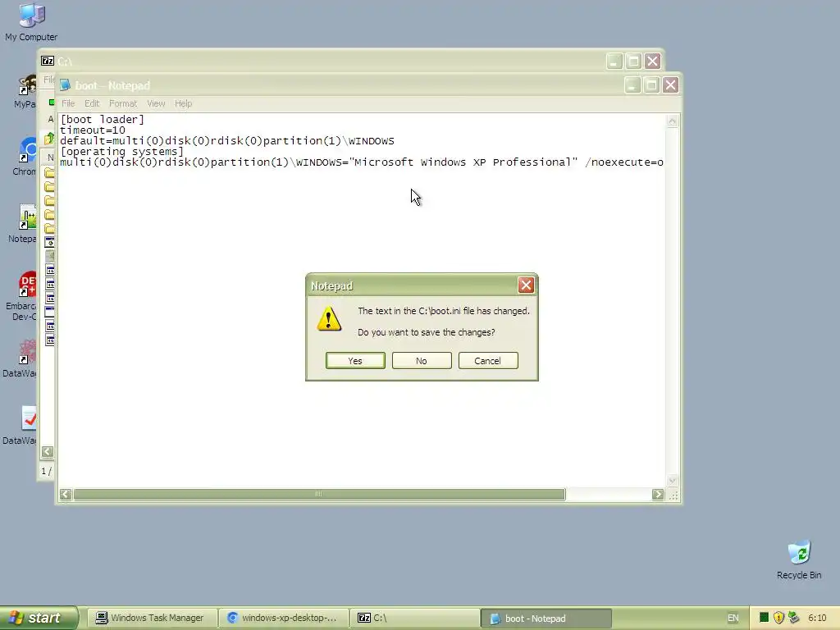
Task: Click the green Task Manager tray icon
Action: click(764, 618)
